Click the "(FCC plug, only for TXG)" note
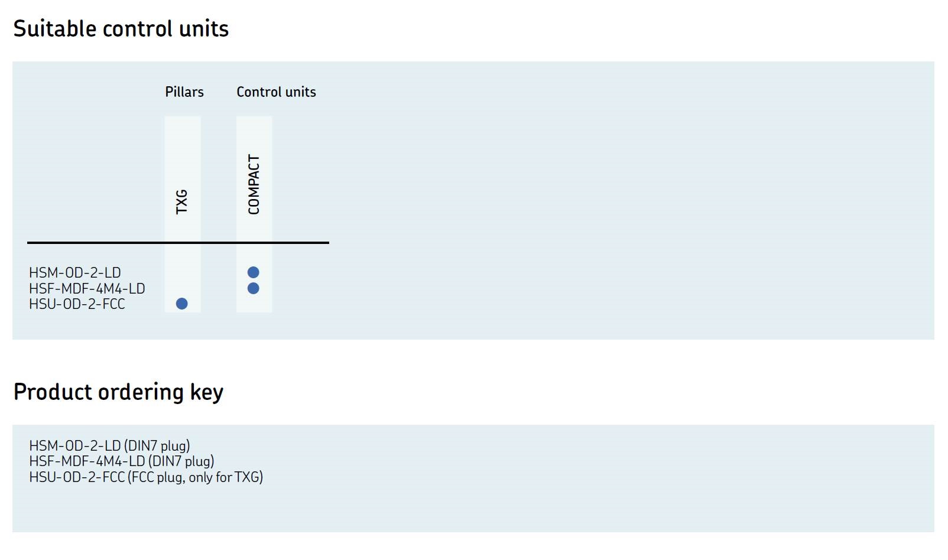948x560 pixels. tap(196, 477)
